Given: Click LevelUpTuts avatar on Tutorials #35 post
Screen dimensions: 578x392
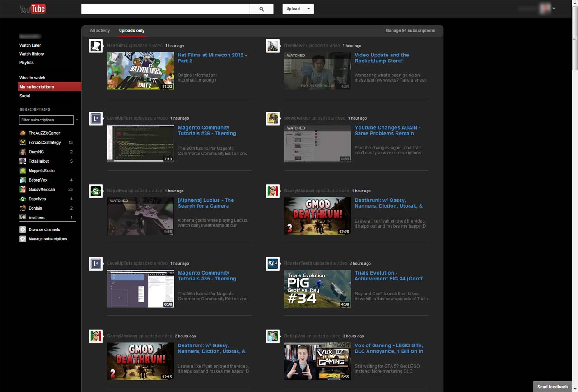Looking at the screenshot, I should (x=96, y=264).
